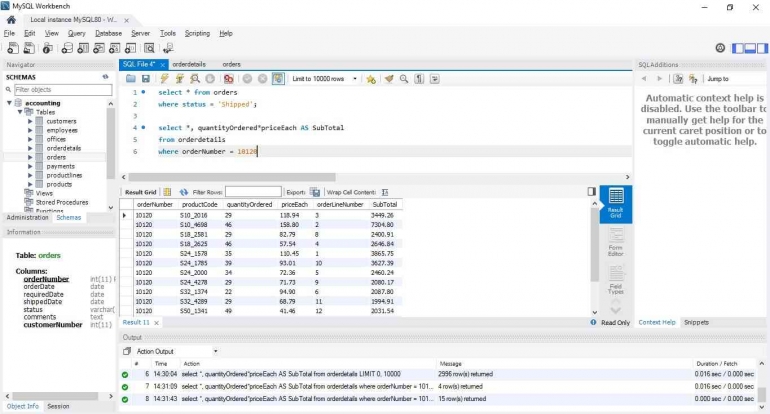This screenshot has height=414, width=770.
Task: Expand the orderdetails table
Action: [30, 148]
